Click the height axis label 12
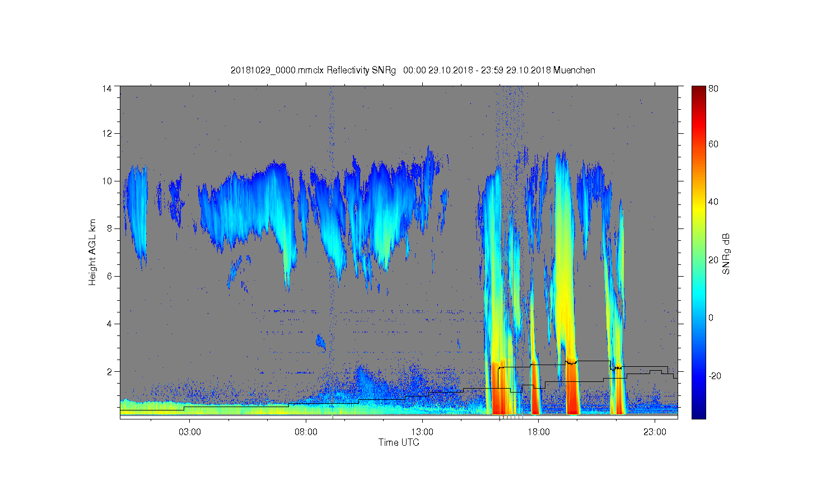840x504 pixels. pyautogui.click(x=107, y=133)
